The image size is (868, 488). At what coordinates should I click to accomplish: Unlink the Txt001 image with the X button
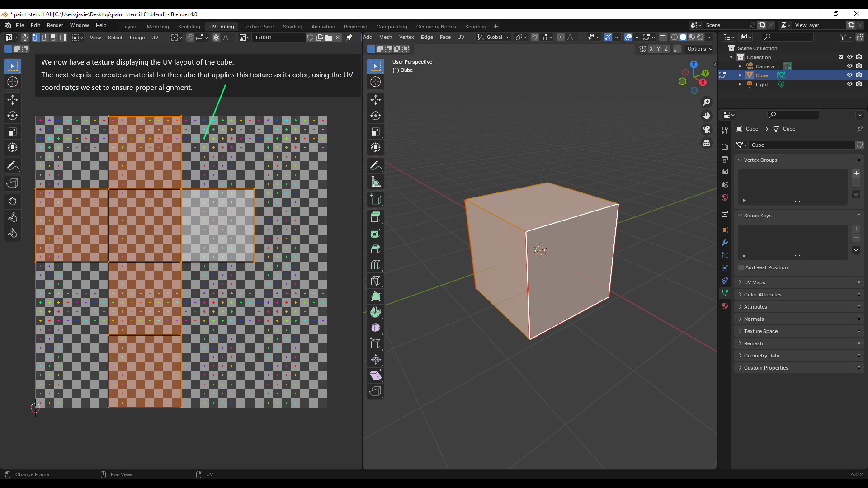point(338,38)
